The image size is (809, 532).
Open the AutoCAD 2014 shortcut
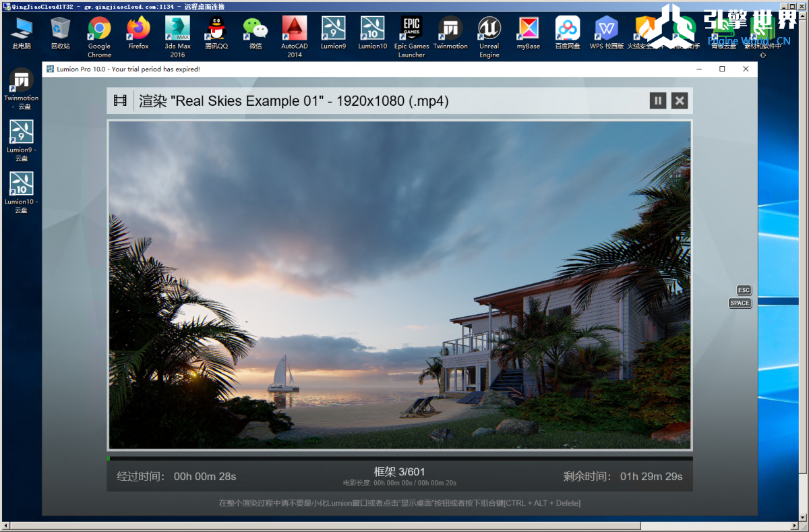[x=295, y=37]
